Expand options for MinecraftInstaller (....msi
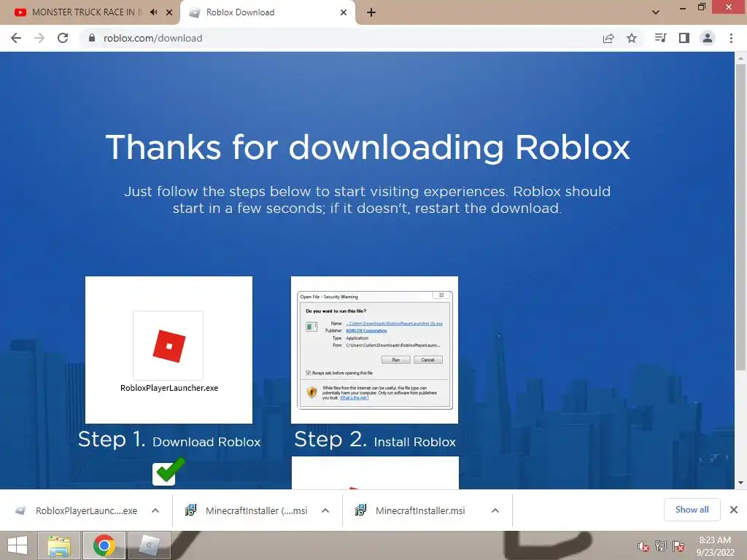The height and width of the screenshot is (560, 747). [325, 510]
